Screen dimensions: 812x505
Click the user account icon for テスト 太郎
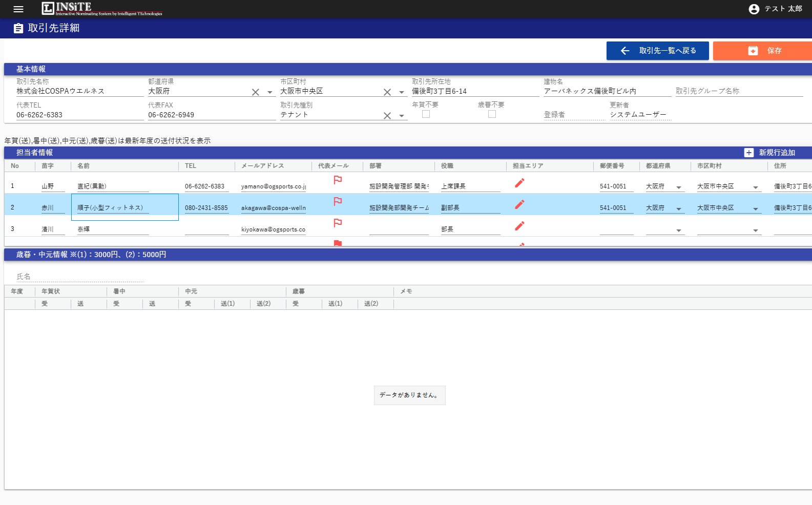pyautogui.click(x=754, y=9)
